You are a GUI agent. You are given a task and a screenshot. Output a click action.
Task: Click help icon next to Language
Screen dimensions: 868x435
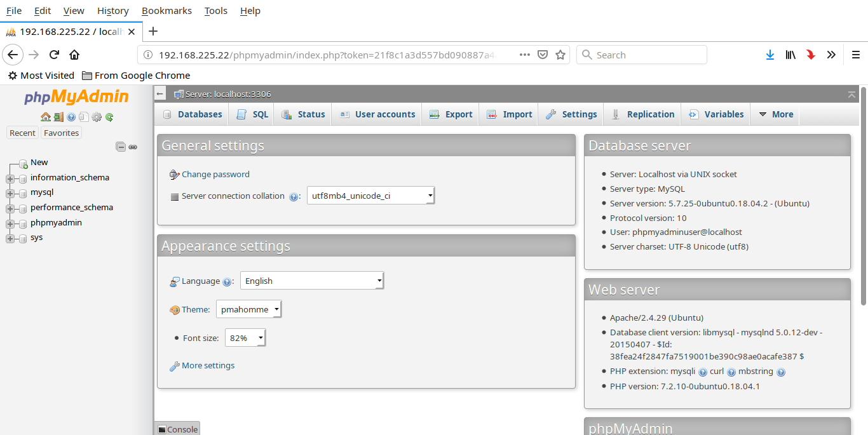click(x=227, y=282)
